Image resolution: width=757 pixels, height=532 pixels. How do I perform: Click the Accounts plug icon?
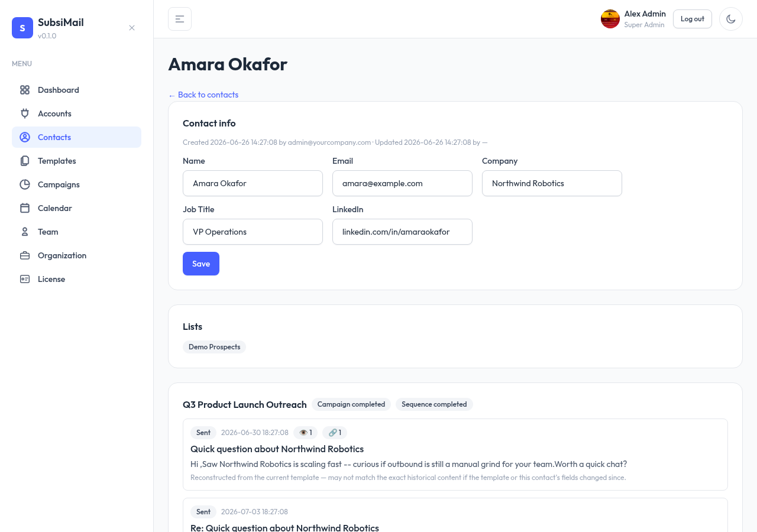(25, 113)
